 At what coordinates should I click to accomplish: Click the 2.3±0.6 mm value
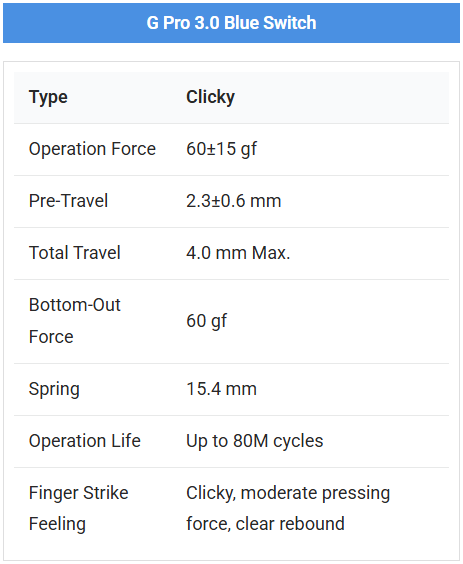233,201
